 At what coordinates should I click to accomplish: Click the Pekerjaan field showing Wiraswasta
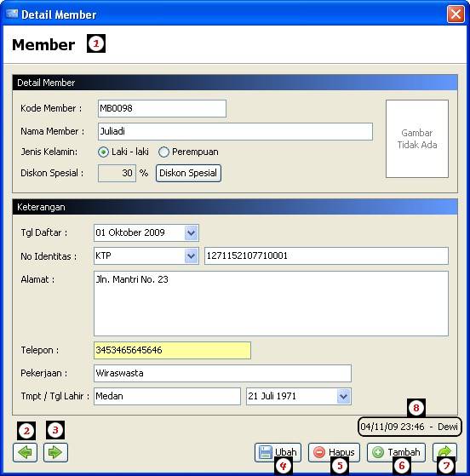point(222,373)
